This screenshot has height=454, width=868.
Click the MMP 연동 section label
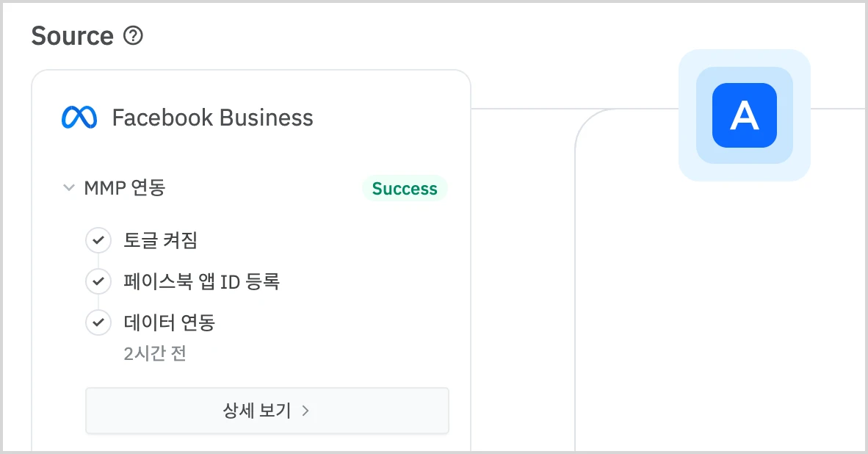pyautogui.click(x=125, y=188)
